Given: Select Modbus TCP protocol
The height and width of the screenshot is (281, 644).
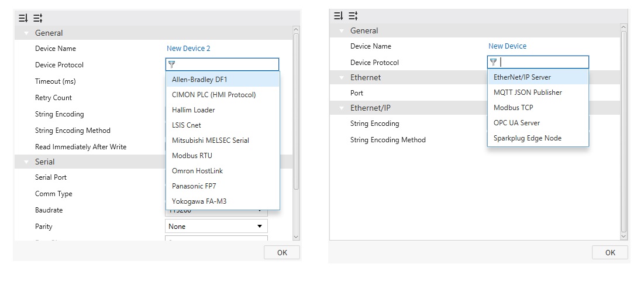Looking at the screenshot, I should [538, 107].
